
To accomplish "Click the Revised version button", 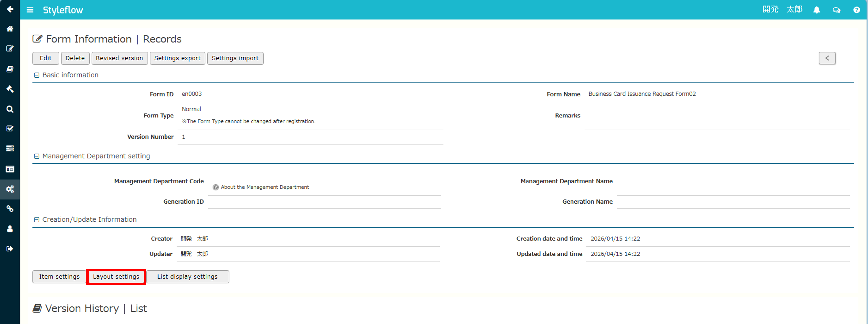I will (x=120, y=58).
